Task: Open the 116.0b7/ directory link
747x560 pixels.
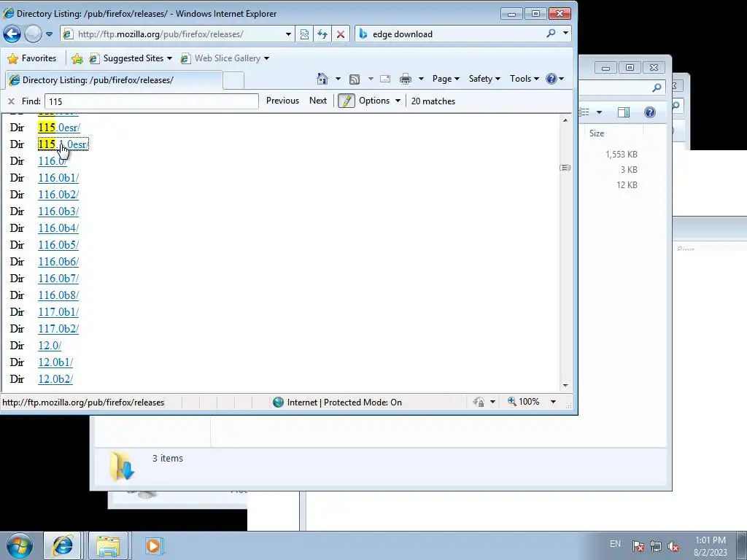Action: (58, 279)
